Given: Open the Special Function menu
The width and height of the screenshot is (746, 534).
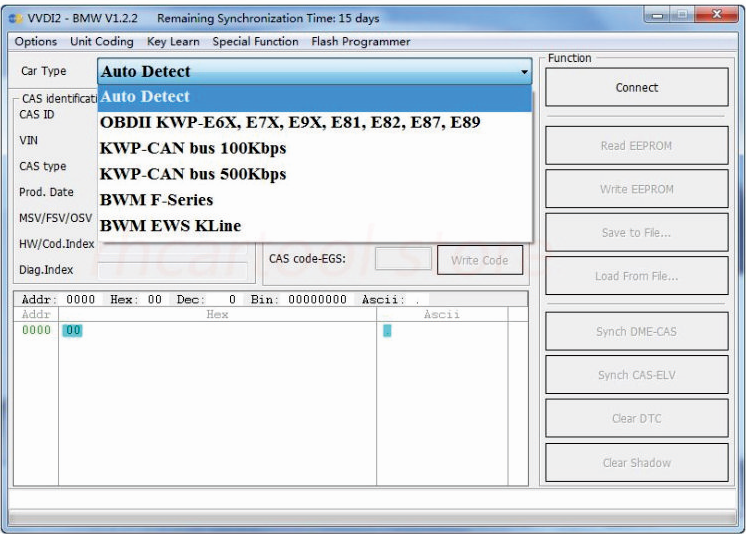Looking at the screenshot, I should tap(255, 41).
